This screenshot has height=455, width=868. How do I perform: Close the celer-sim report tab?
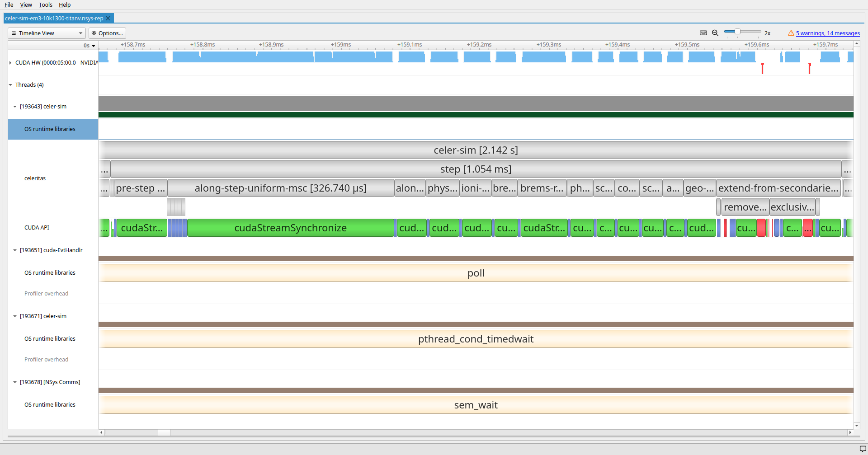coord(108,19)
